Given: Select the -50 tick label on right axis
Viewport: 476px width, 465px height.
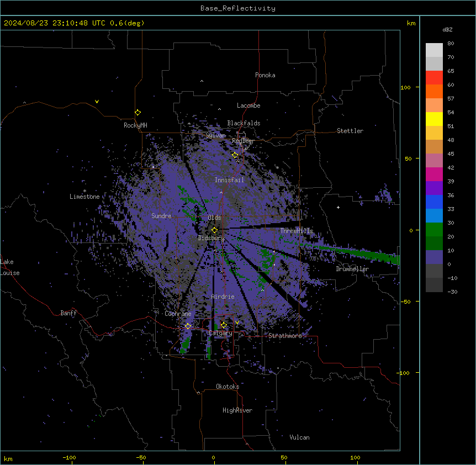Looking at the screenshot, I should tap(405, 302).
